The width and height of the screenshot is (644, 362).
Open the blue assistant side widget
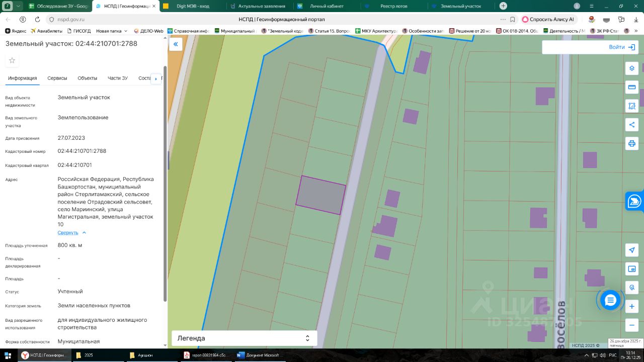[x=635, y=202]
